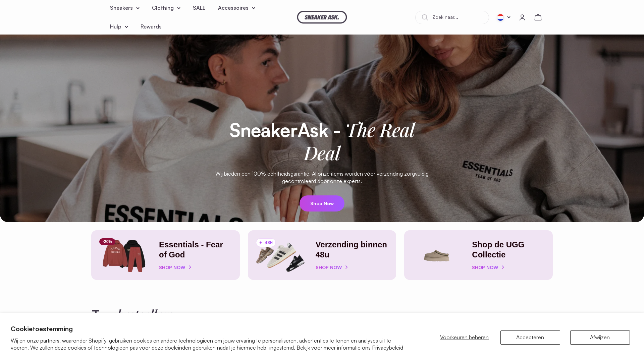Open the UGG slipper image
This screenshot has height=362, width=644.
point(436,255)
